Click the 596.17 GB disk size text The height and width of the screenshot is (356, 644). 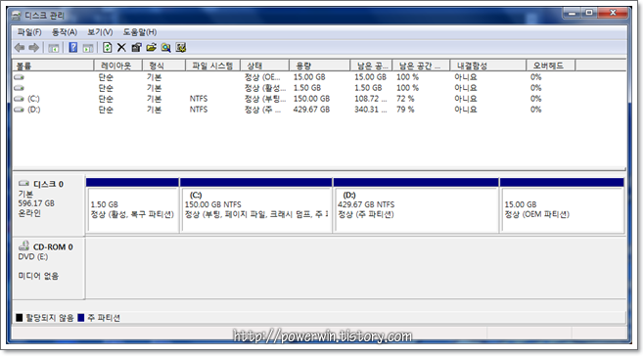click(x=36, y=203)
